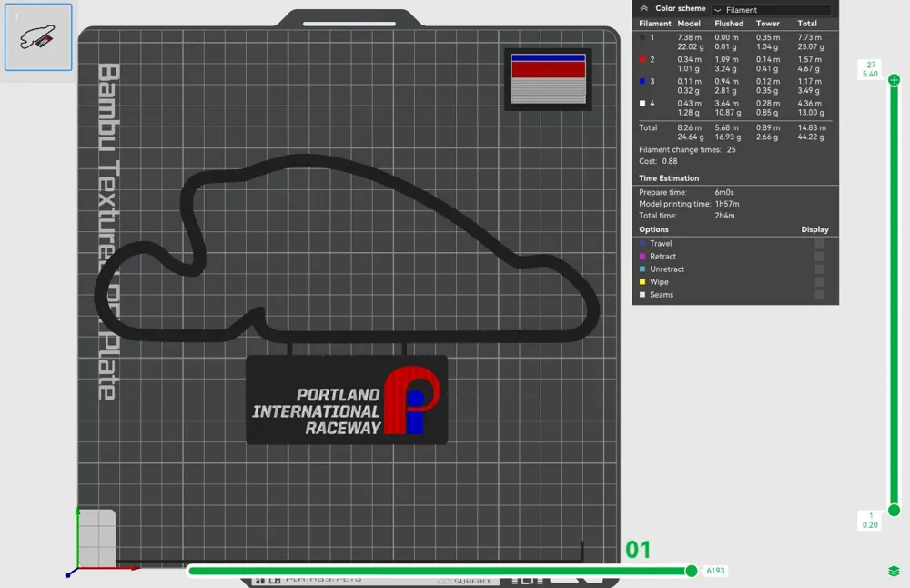Image resolution: width=910 pixels, height=588 pixels.
Task: Enable the Travel display checkbox
Action: click(x=819, y=243)
